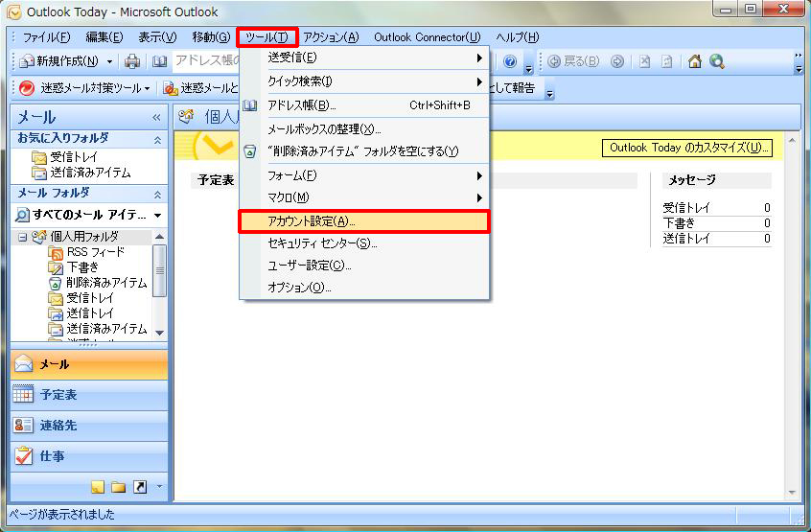Viewport: 811px width, 532px height.
Task: Open the Shortcuts icon at bottom
Action: tap(140, 487)
